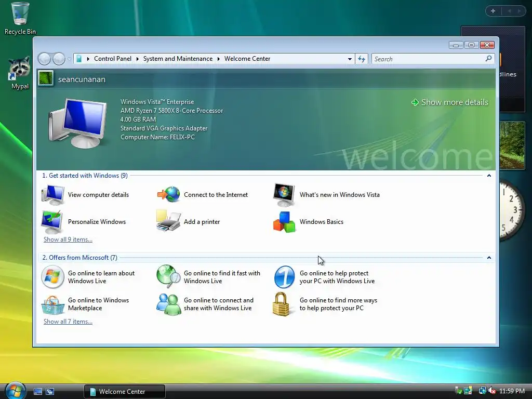
Task: Click the Refresh button beside address bar
Action: 362,59
